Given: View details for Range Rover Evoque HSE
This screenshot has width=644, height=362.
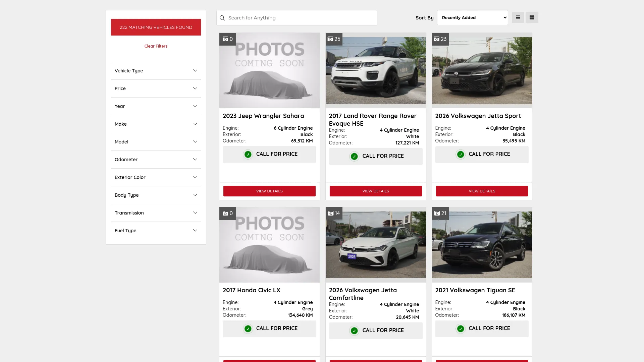Looking at the screenshot, I should tap(376, 191).
